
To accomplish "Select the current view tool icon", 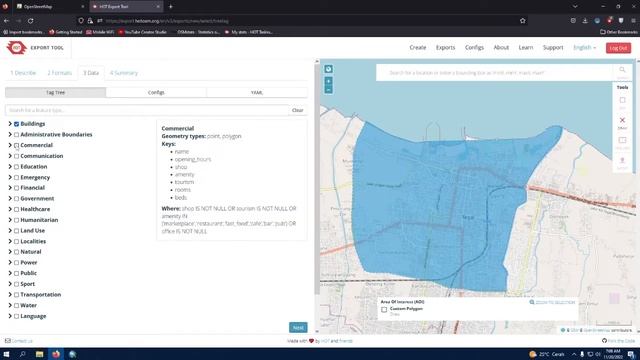I will [x=622, y=140].
